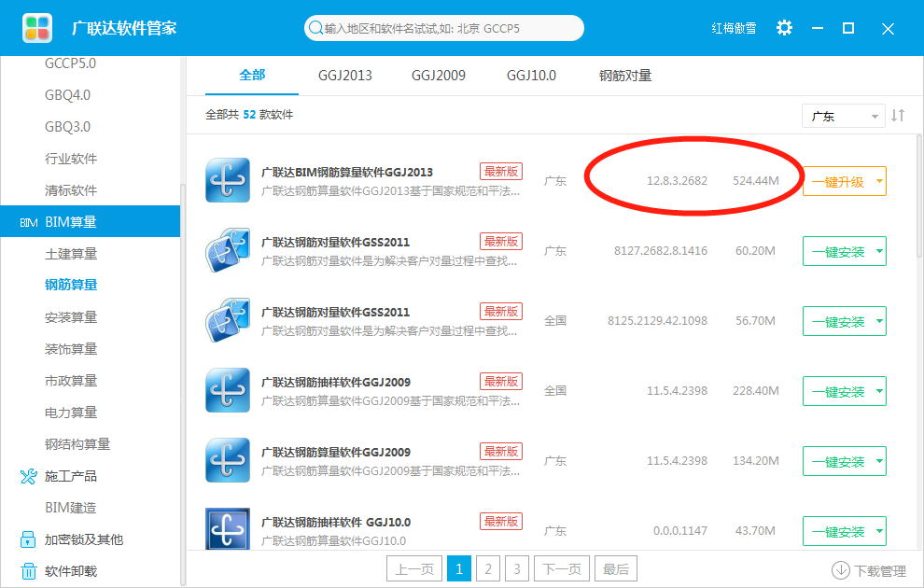Select 装饰算量 in the sidebar
This screenshot has width=924, height=588.
pyautogui.click(x=71, y=349)
